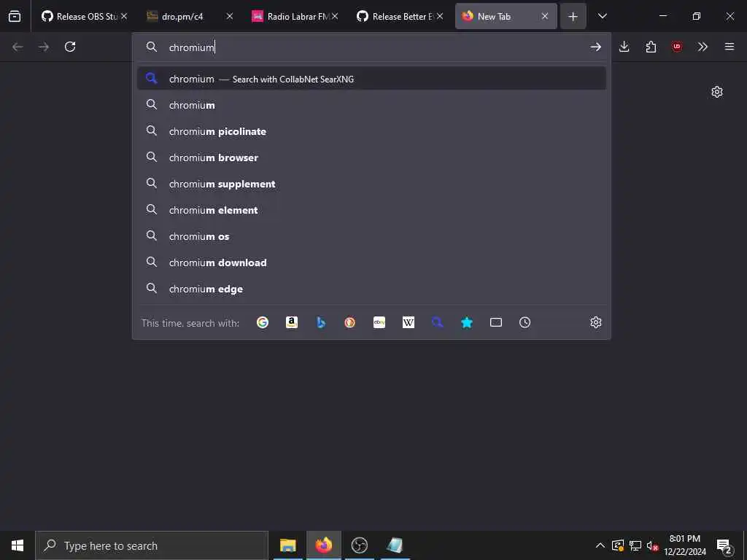
Task: Select 'chromium download' suggestion
Action: tap(371, 262)
